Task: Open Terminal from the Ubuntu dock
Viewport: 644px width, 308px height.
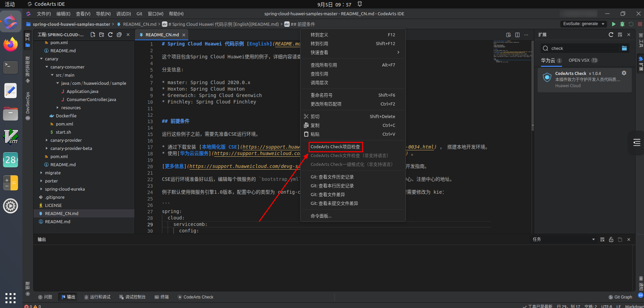Action: point(11,67)
